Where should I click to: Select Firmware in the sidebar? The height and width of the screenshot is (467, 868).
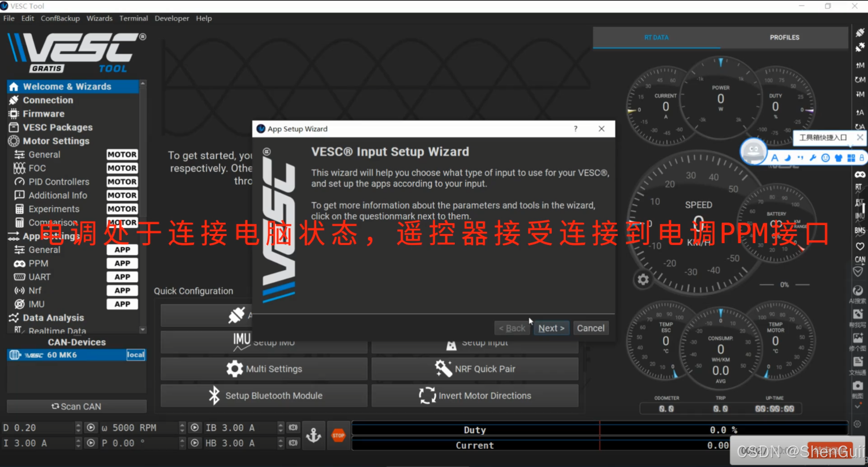point(72,114)
